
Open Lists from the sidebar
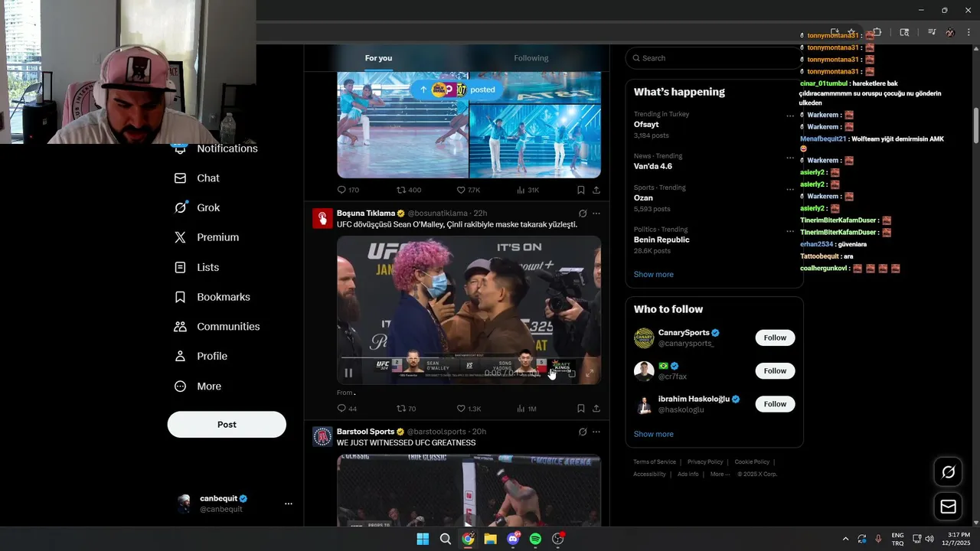[x=198, y=267]
